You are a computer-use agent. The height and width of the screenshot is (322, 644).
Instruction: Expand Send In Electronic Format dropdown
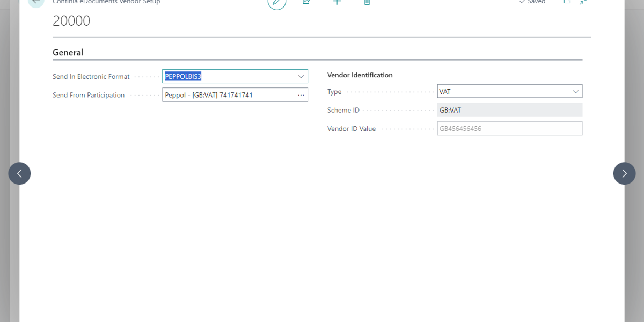[x=301, y=77]
